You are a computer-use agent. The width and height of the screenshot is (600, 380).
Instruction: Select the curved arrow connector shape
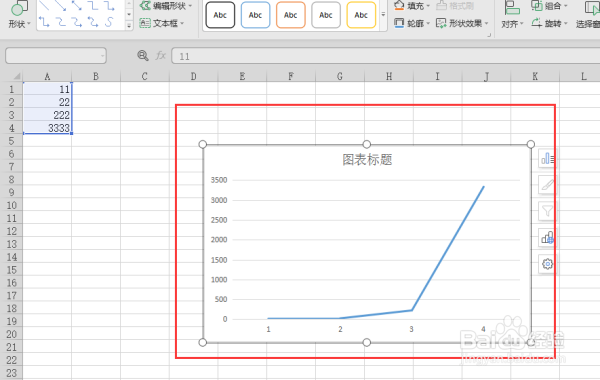tap(77, 22)
